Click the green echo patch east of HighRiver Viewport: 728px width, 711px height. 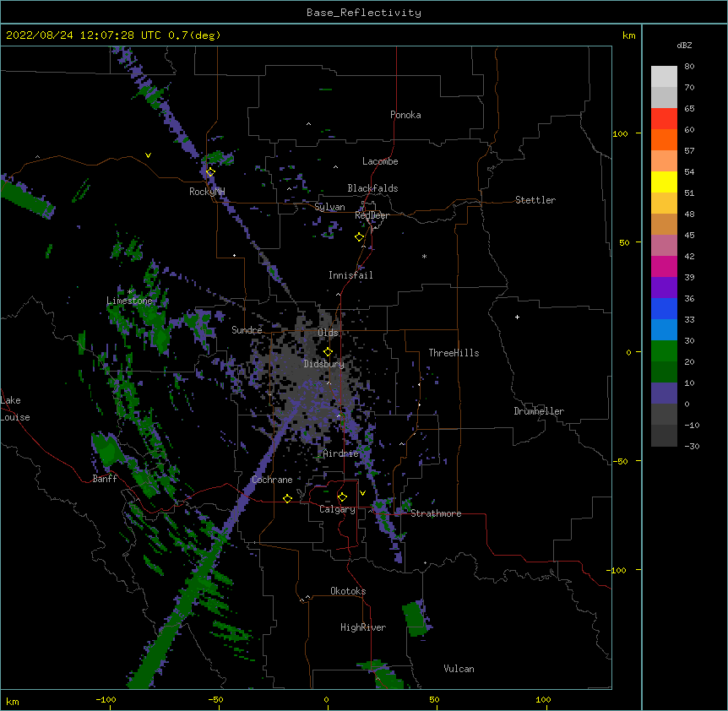tap(416, 619)
